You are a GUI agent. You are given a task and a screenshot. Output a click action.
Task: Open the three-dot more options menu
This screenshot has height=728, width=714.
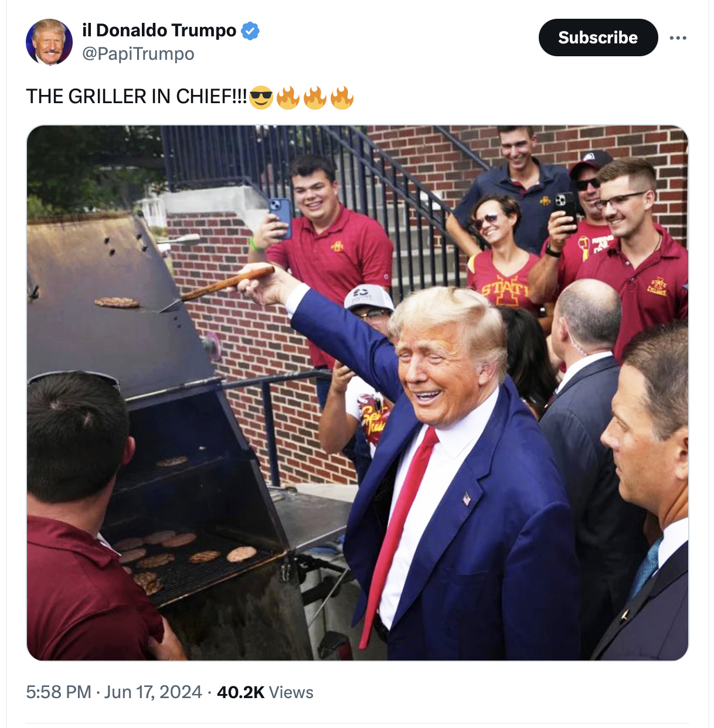(678, 38)
